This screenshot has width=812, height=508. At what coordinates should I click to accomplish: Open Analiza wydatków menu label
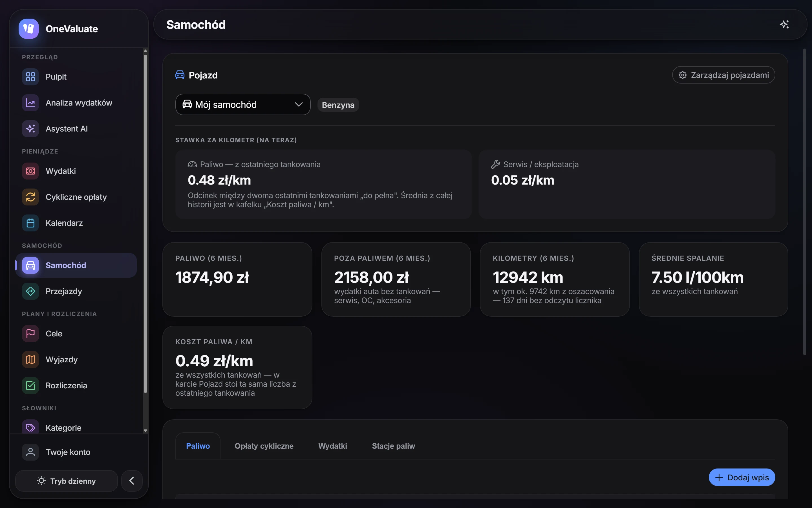click(x=79, y=103)
